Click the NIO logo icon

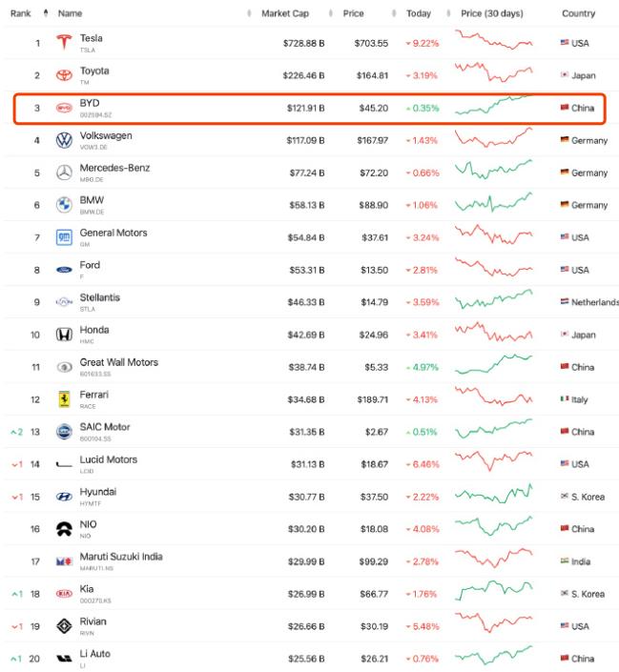[64, 529]
